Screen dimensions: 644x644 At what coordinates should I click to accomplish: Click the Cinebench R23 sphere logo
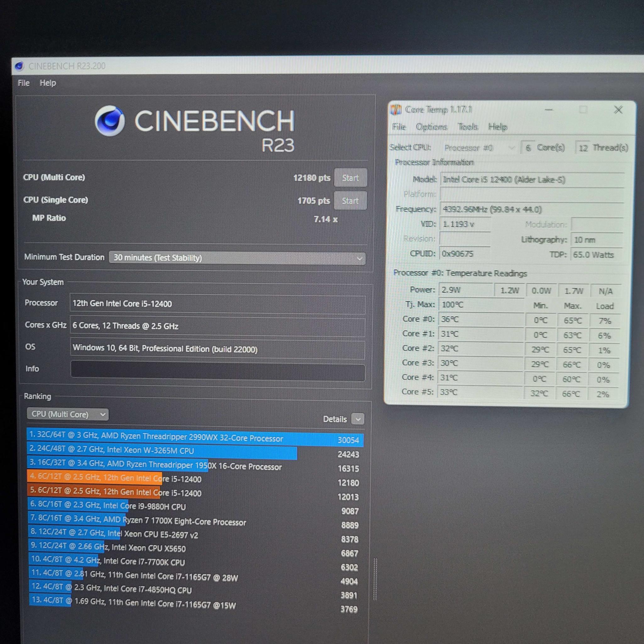110,121
